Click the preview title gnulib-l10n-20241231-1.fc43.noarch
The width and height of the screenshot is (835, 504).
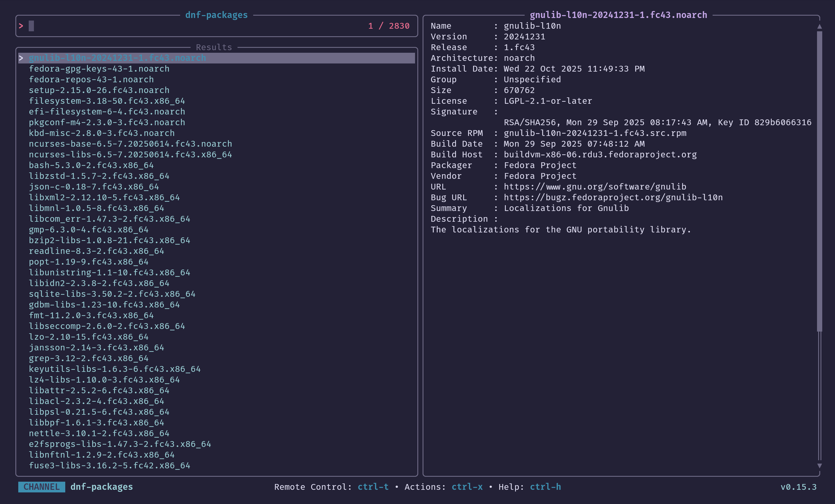click(x=618, y=15)
